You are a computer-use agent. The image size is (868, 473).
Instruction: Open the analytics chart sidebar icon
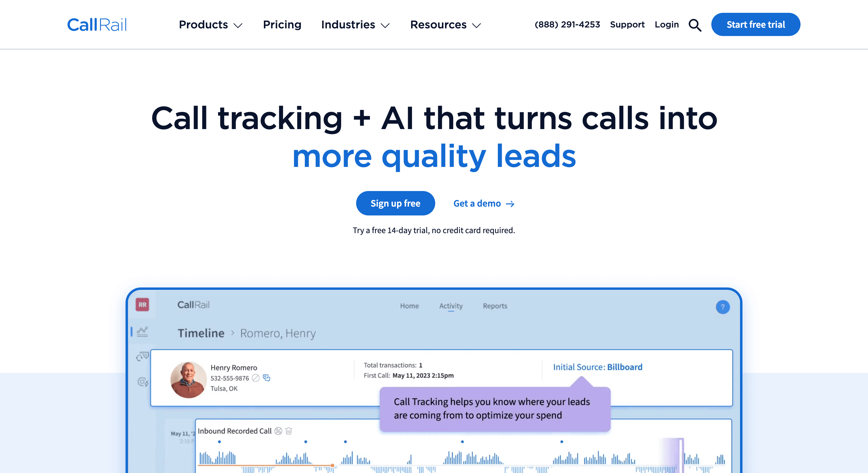(x=142, y=332)
